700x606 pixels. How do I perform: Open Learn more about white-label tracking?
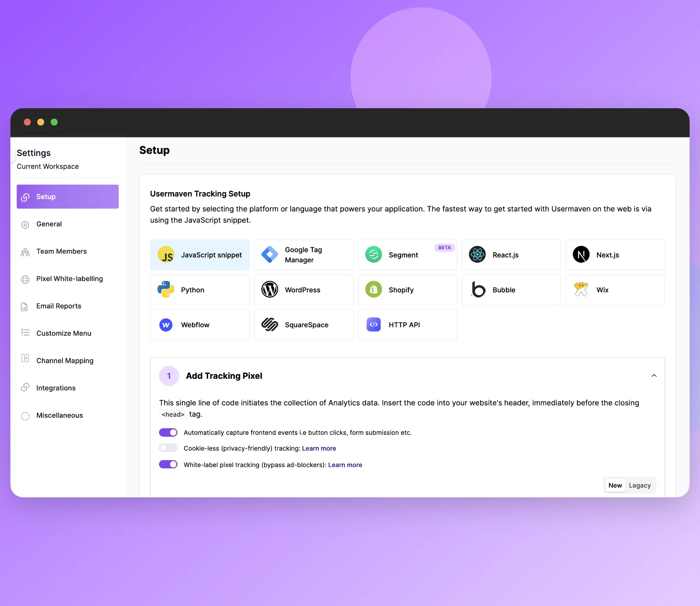(x=345, y=465)
